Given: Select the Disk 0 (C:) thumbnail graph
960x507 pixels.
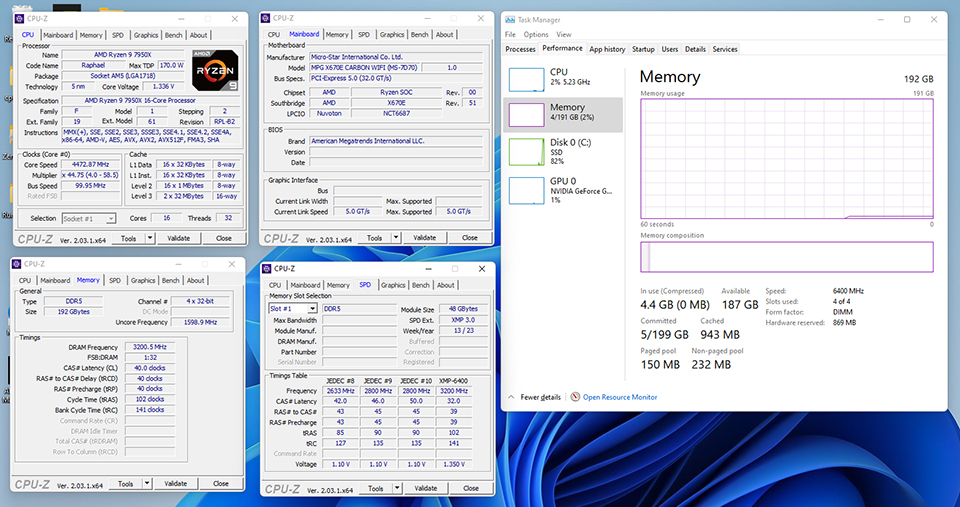Looking at the screenshot, I should click(x=526, y=152).
